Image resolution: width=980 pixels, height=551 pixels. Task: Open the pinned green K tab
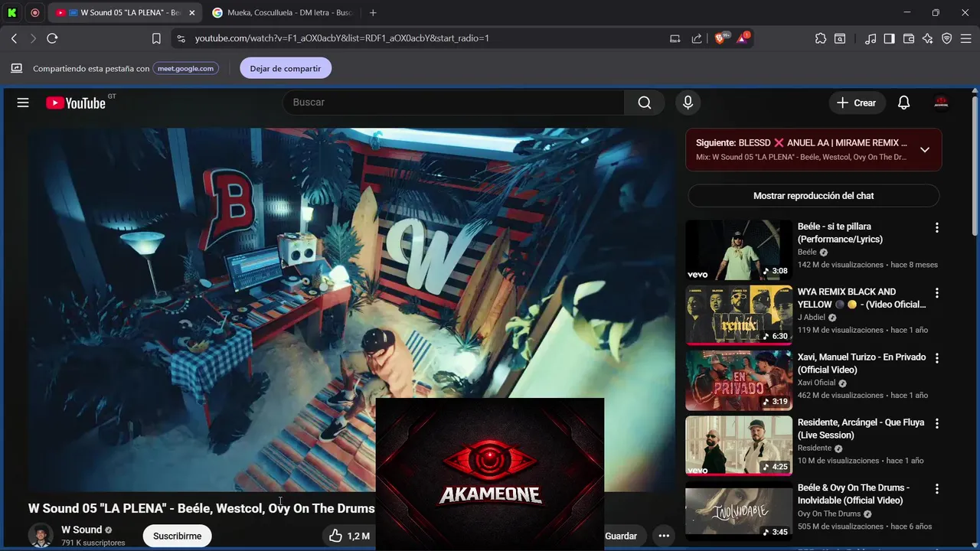tap(11, 13)
